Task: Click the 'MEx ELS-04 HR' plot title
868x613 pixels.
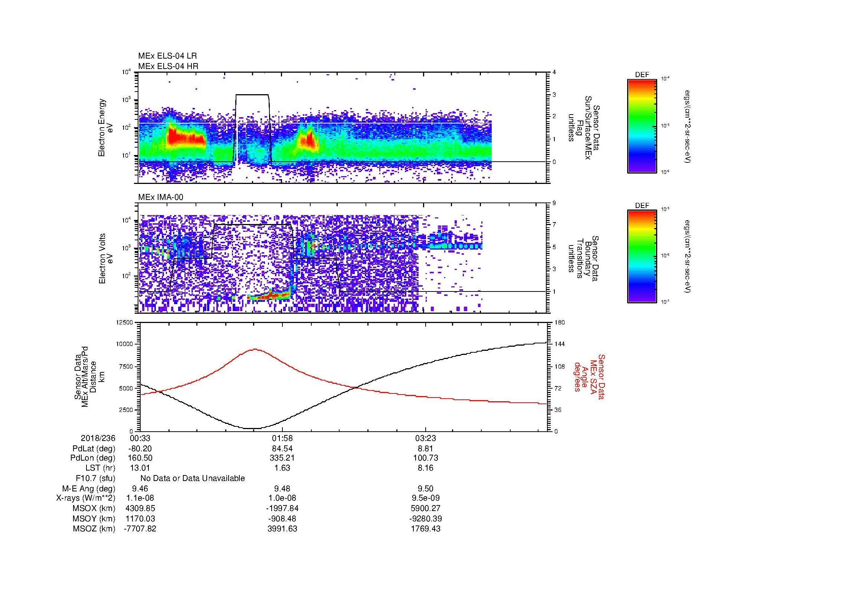Action: click(168, 66)
